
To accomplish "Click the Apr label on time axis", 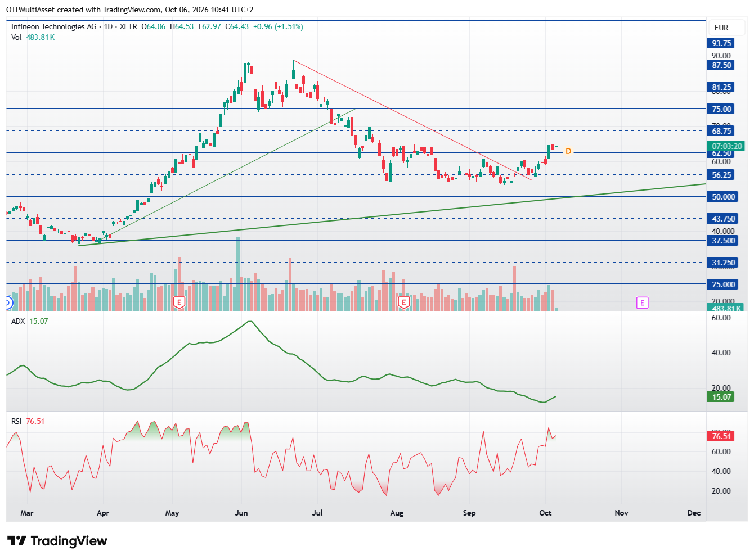I will [x=103, y=513].
